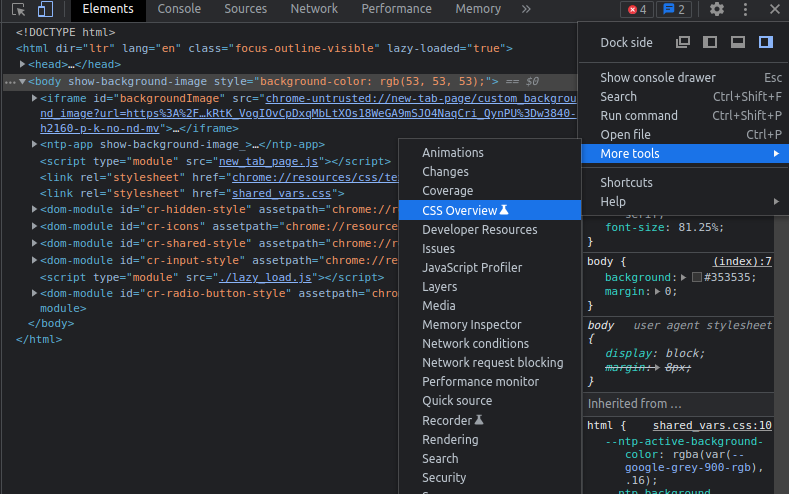789x494 pixels.
Task: Open Quick source tool
Action: click(490, 401)
